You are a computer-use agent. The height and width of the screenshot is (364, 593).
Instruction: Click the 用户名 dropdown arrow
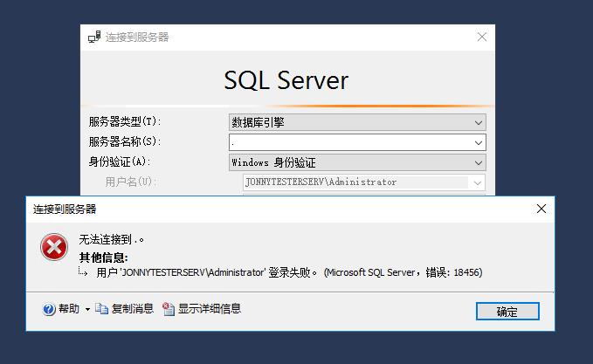coord(478,182)
